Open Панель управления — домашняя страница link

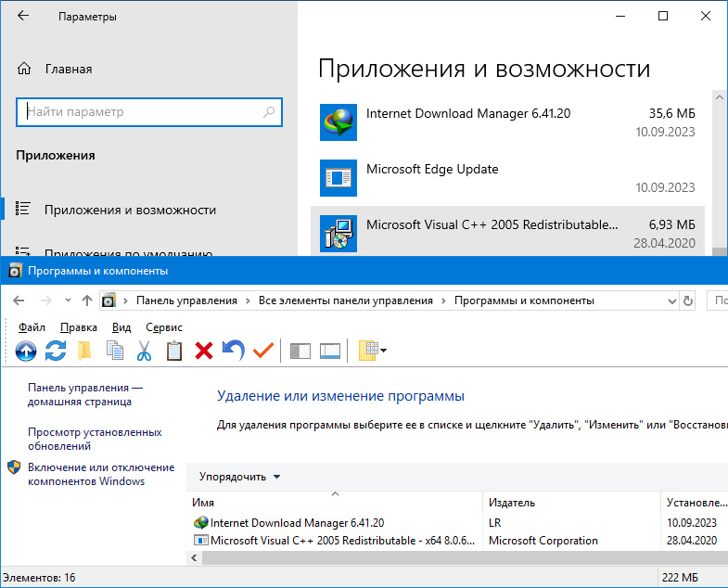[x=85, y=394]
